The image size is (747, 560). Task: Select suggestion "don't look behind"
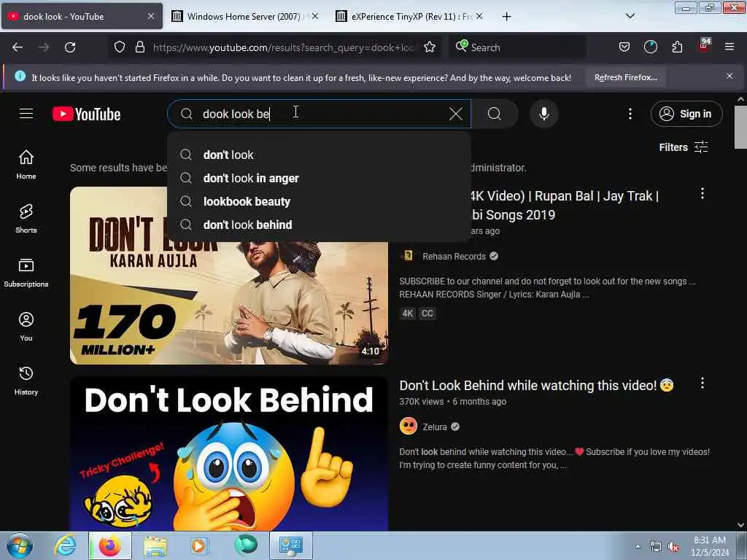(x=319, y=225)
